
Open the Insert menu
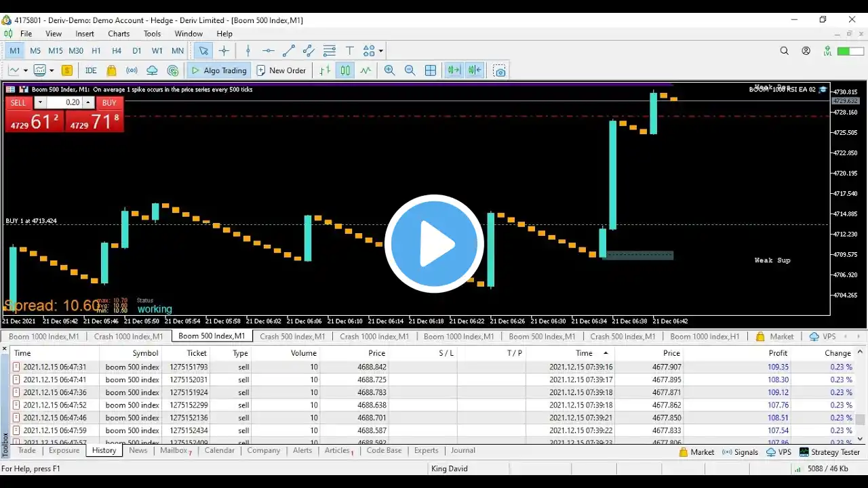point(85,34)
